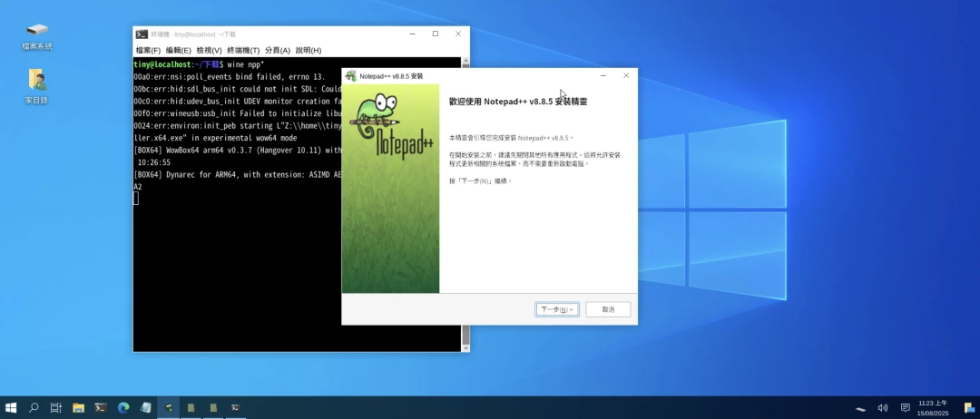
Task: Open the 編輯(E) menu in terminal
Action: 178,50
